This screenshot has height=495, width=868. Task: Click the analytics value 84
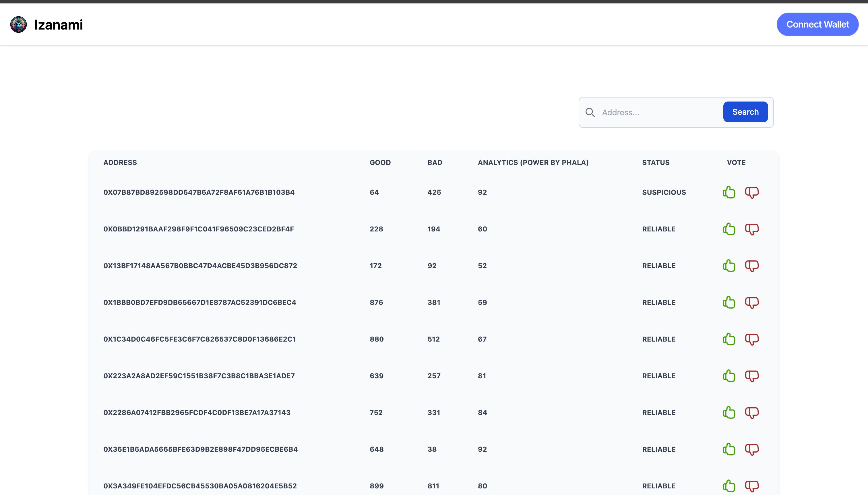coord(483,413)
